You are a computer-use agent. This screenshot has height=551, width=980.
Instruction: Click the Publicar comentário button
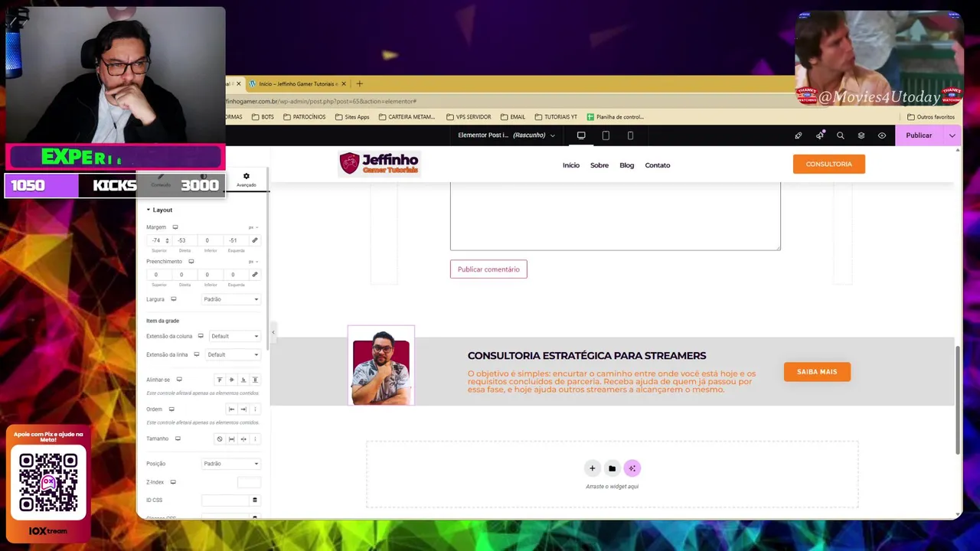[x=488, y=269]
